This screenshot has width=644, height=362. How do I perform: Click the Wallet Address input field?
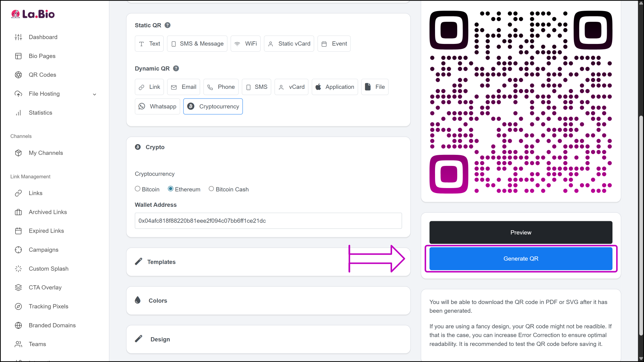268,221
